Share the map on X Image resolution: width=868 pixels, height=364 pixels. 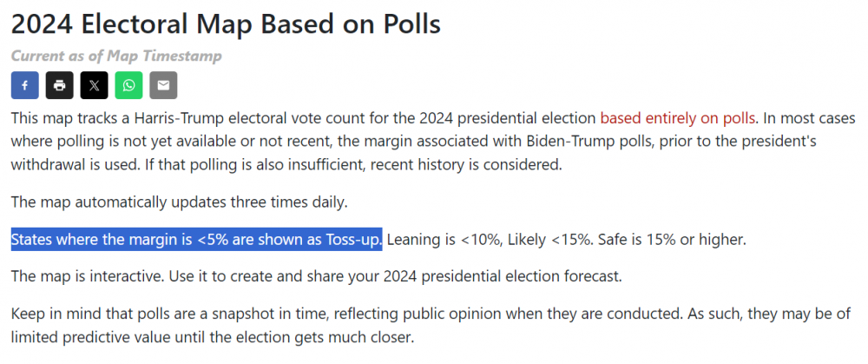tap(94, 85)
